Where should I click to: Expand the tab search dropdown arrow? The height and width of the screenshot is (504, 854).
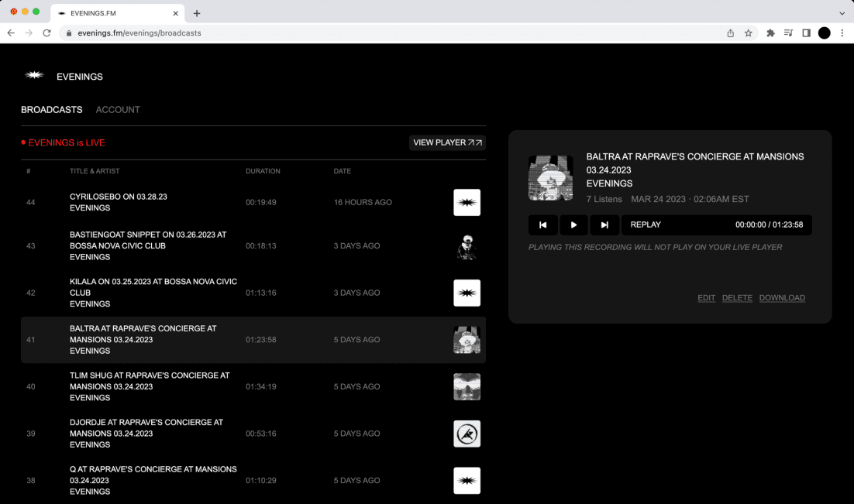(x=842, y=13)
